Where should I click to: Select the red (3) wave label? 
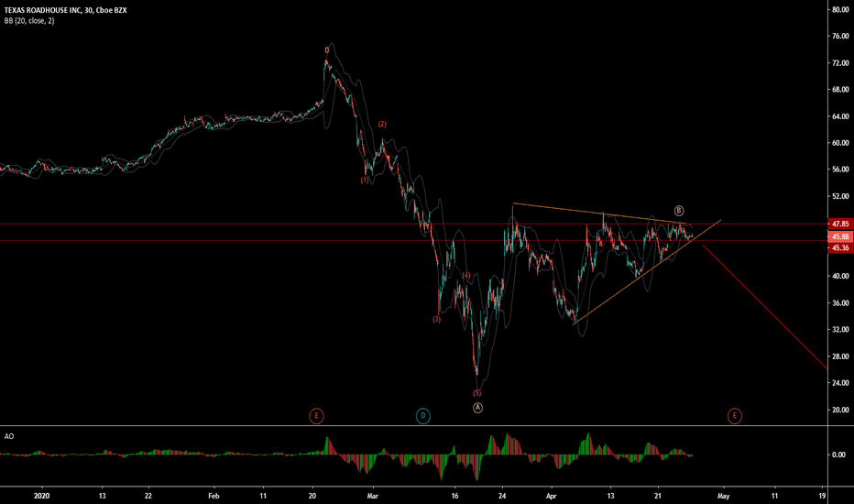[x=437, y=320]
